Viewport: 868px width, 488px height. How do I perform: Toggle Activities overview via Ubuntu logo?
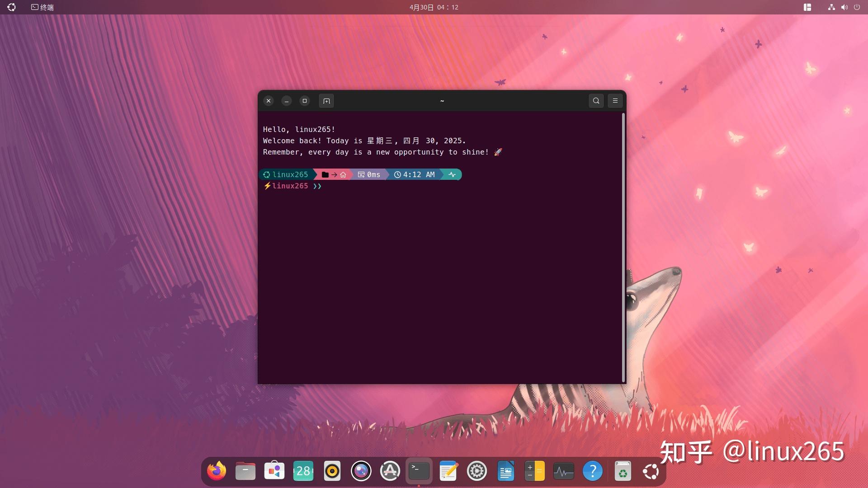point(11,7)
